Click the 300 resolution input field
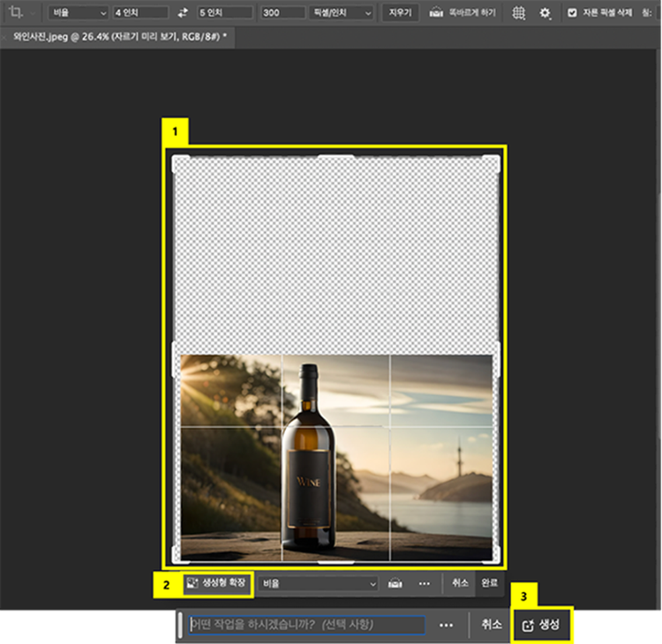This screenshot has width=662, height=644. coord(282,13)
